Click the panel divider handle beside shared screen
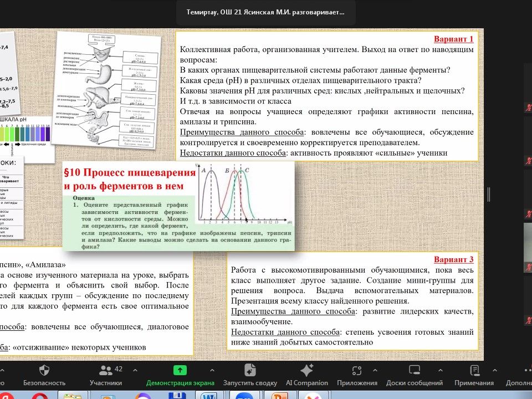The image size is (532, 399). pyautogui.click(x=489, y=194)
